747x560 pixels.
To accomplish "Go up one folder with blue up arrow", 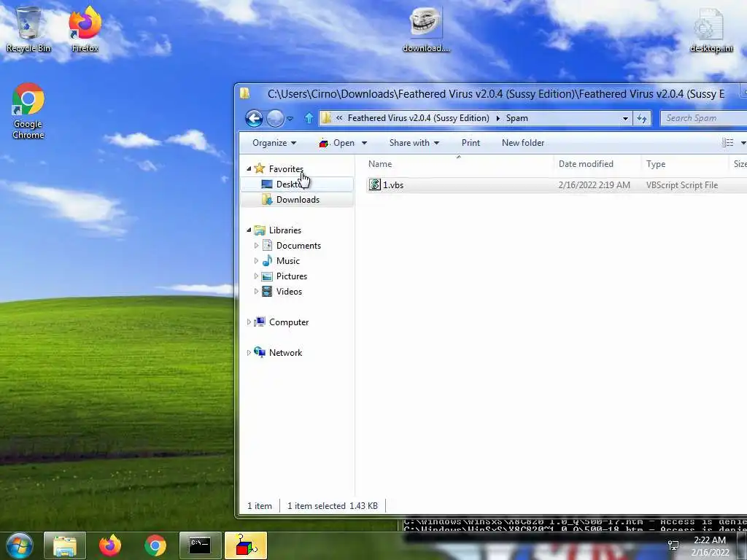I will 309,118.
